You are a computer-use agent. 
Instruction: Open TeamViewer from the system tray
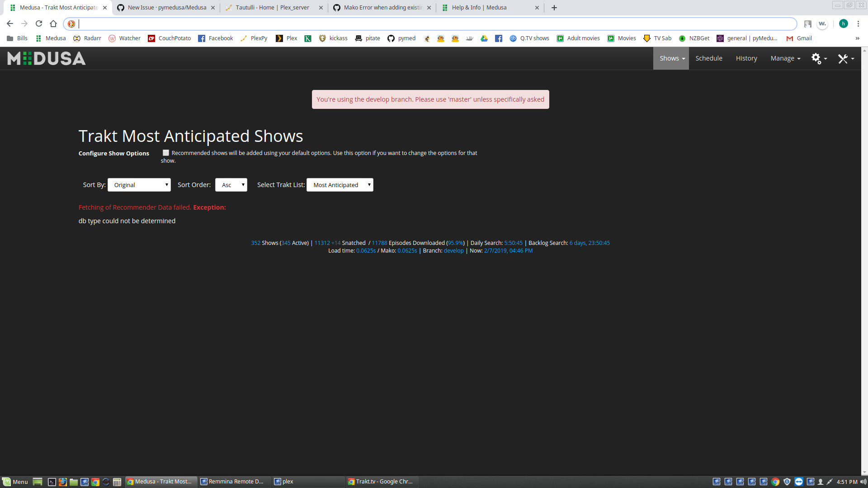798,482
